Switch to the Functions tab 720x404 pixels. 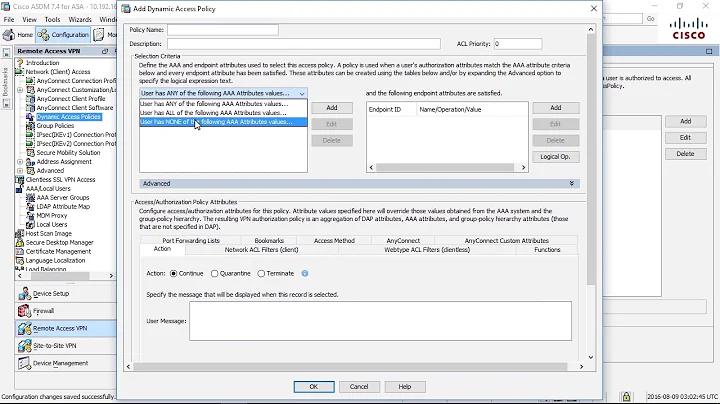(x=547, y=250)
